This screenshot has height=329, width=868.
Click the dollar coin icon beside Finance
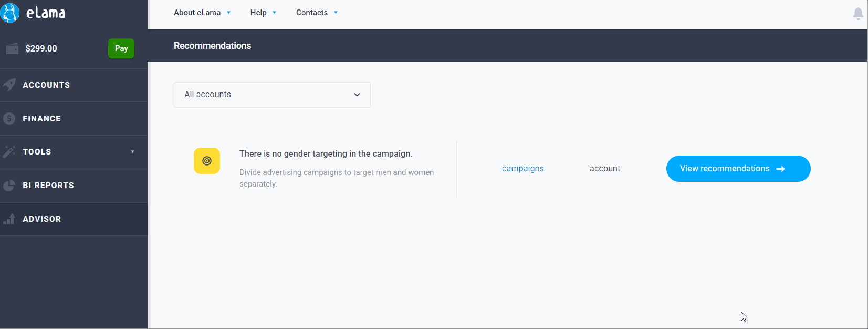coord(9,118)
